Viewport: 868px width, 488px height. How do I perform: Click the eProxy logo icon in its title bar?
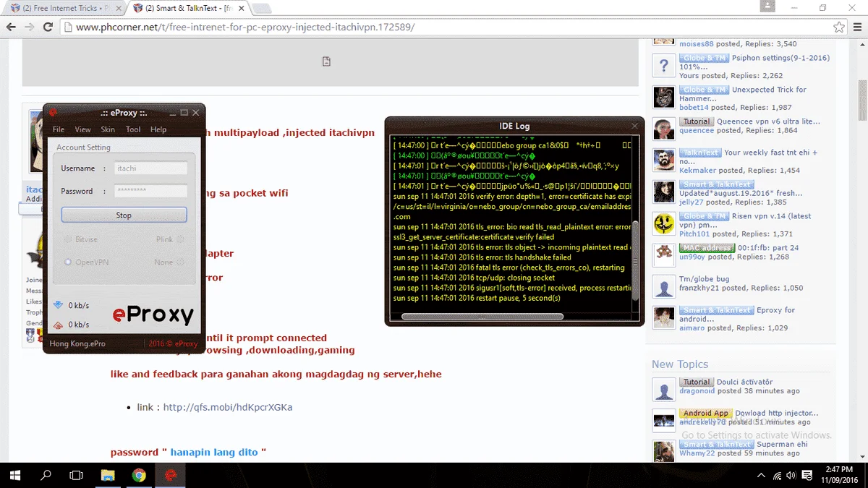click(53, 113)
